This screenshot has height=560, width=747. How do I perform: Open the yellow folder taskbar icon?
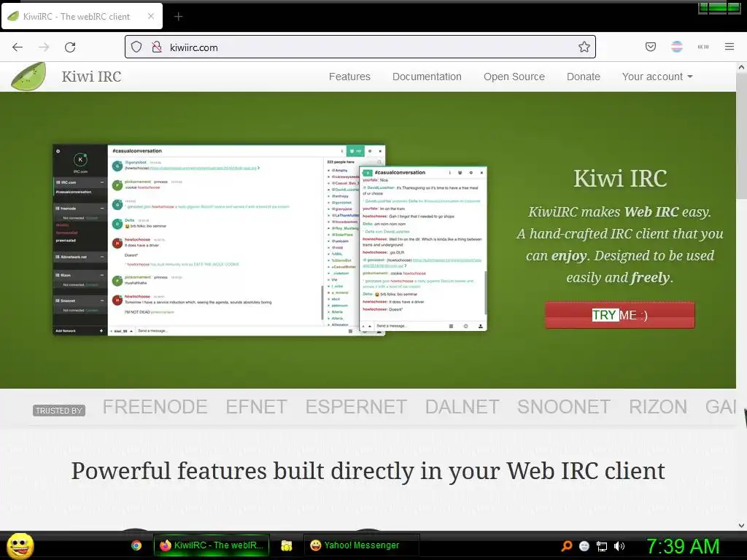pyautogui.click(x=286, y=545)
